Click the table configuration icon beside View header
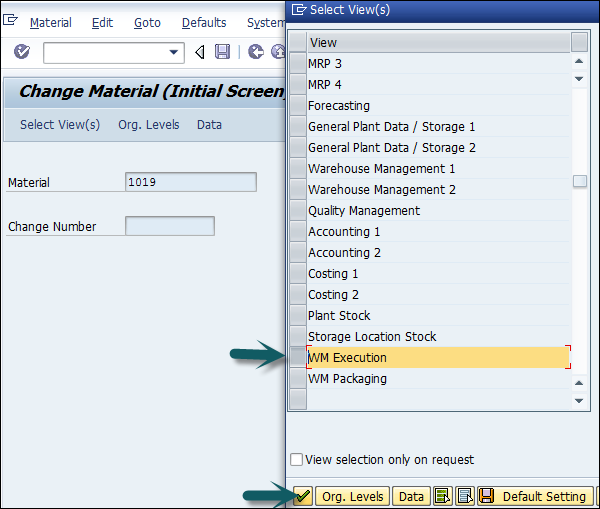Screen dimensions: 600x509 click(x=579, y=42)
